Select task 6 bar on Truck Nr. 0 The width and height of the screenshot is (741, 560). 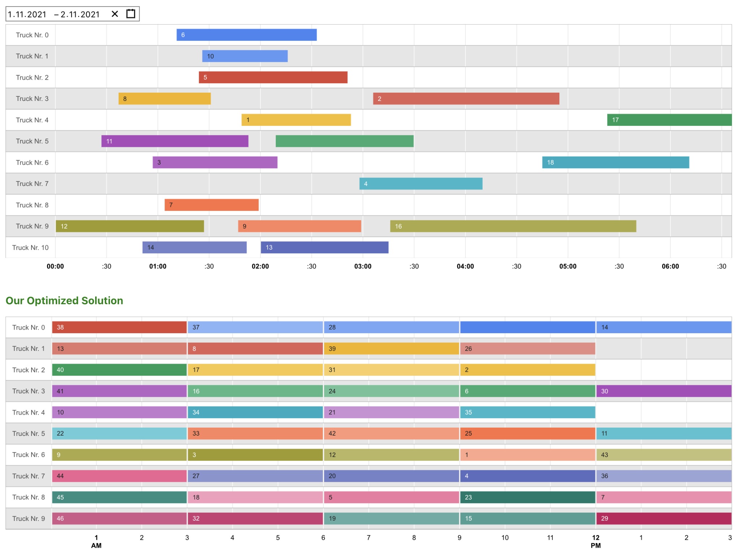point(246,35)
